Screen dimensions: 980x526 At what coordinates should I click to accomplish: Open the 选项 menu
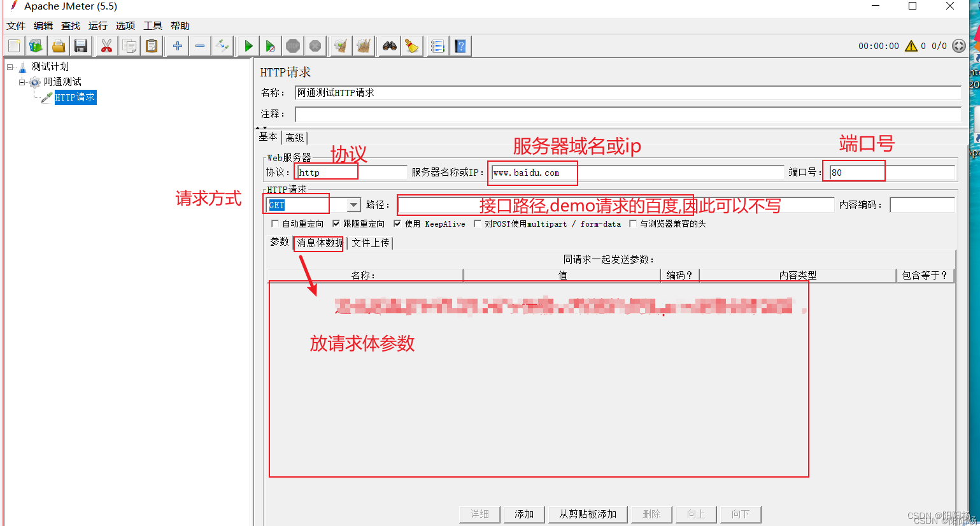(x=125, y=26)
